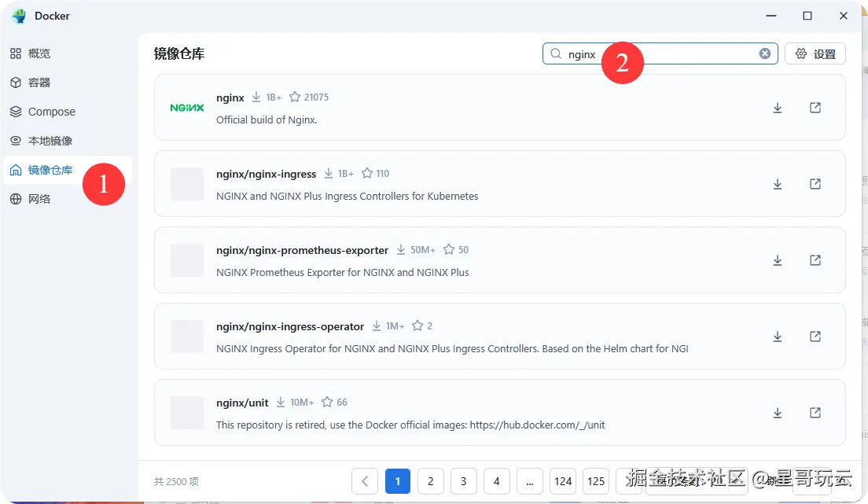This screenshot has width=868, height=504.
Task: Jump to results page 124
Action: point(563,481)
